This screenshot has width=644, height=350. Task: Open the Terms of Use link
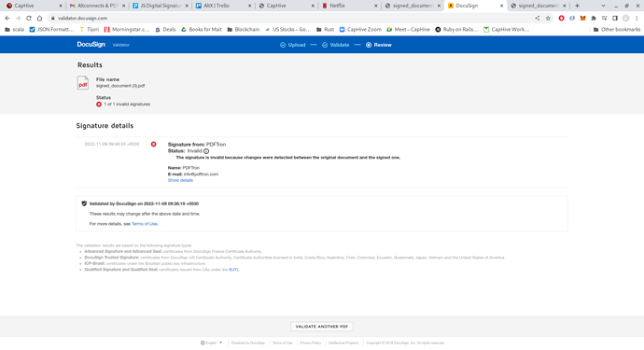pyautogui.click(x=145, y=224)
